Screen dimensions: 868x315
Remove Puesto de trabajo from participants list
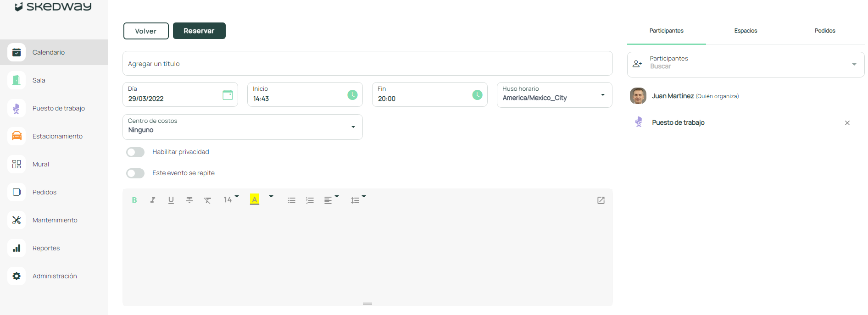tap(847, 123)
